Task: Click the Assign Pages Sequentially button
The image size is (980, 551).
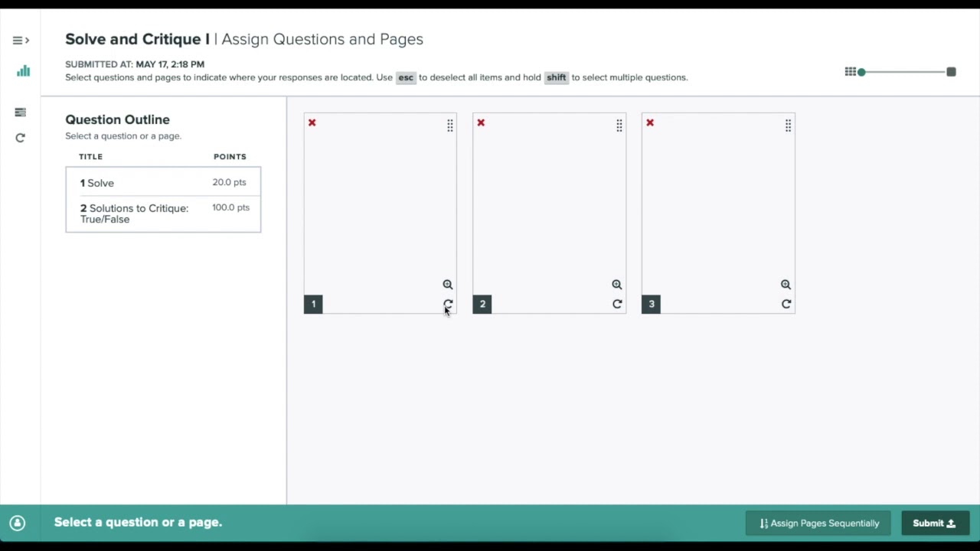Action: [x=818, y=523]
